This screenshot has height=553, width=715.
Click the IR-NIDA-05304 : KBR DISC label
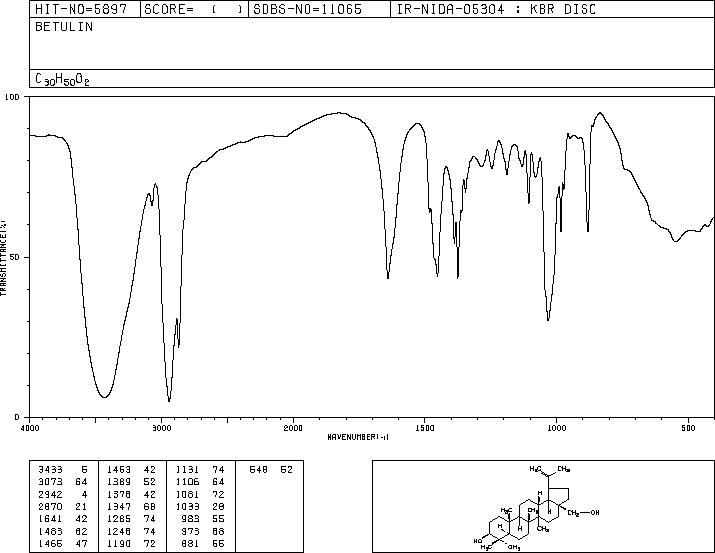[496, 10]
